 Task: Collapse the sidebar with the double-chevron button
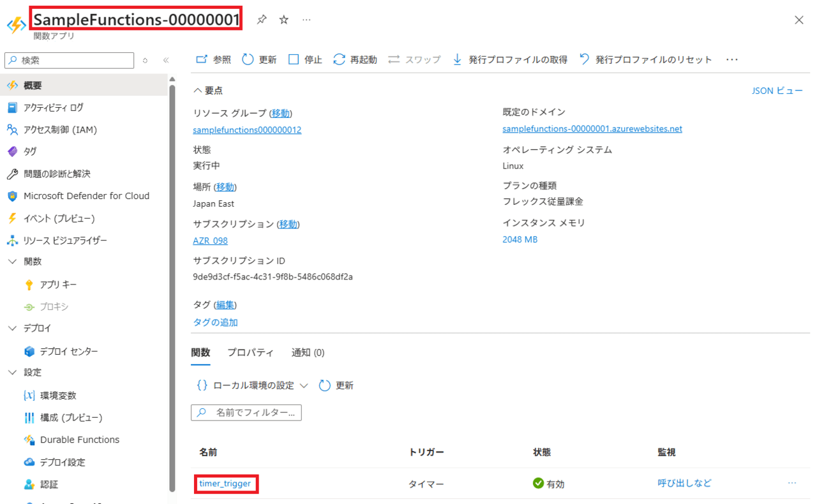click(166, 60)
